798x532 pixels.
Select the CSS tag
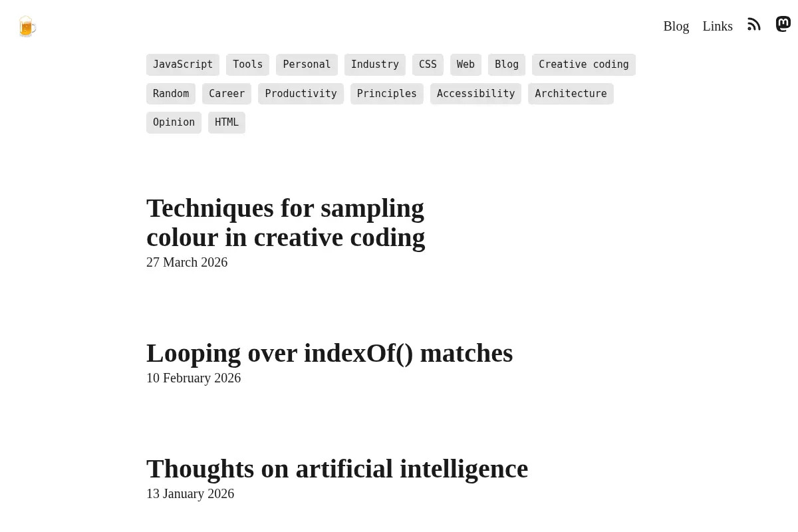[428, 65]
